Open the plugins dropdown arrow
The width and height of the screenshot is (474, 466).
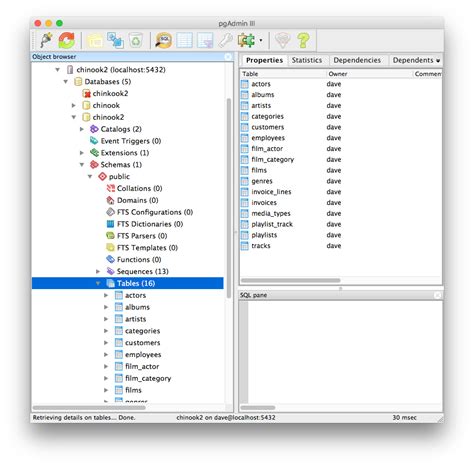coord(261,41)
